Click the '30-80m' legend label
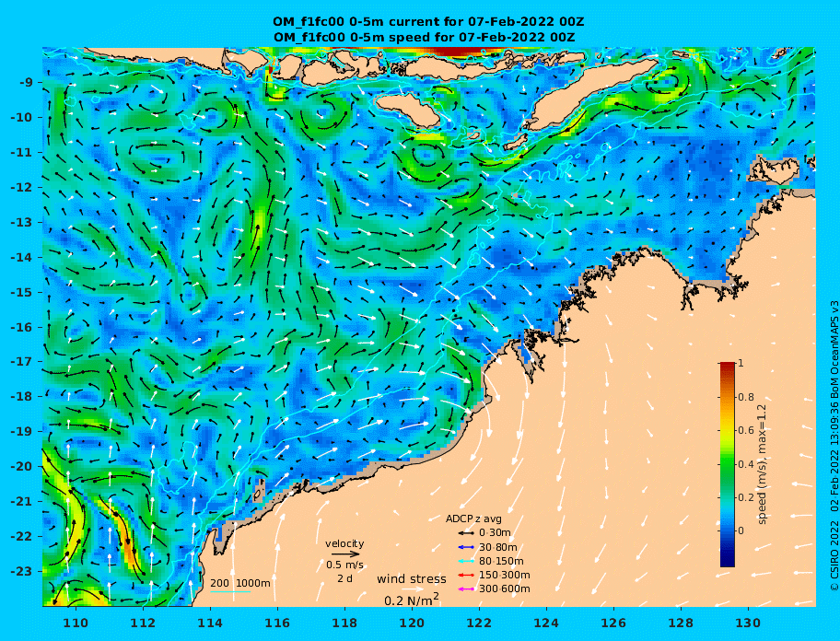This screenshot has height=641, width=840. 497,547
